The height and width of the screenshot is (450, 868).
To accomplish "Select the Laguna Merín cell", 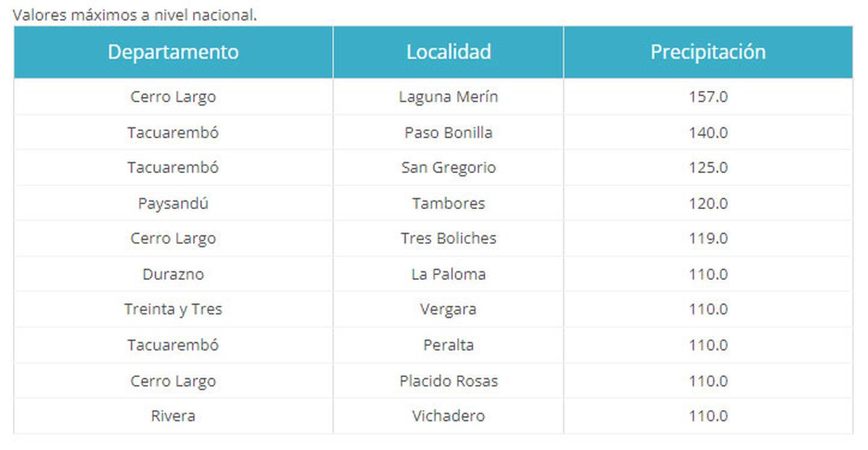I will tap(448, 97).
